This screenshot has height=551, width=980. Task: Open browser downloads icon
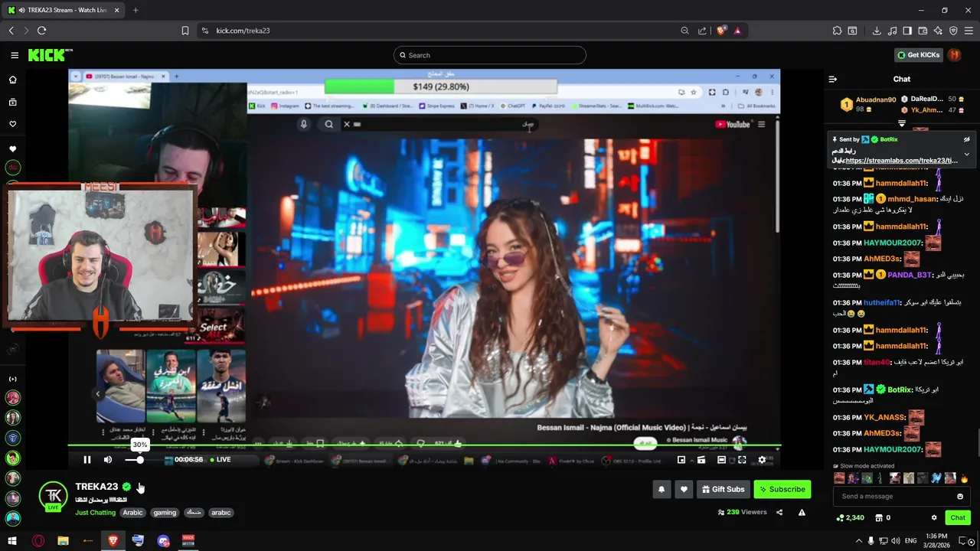click(877, 31)
